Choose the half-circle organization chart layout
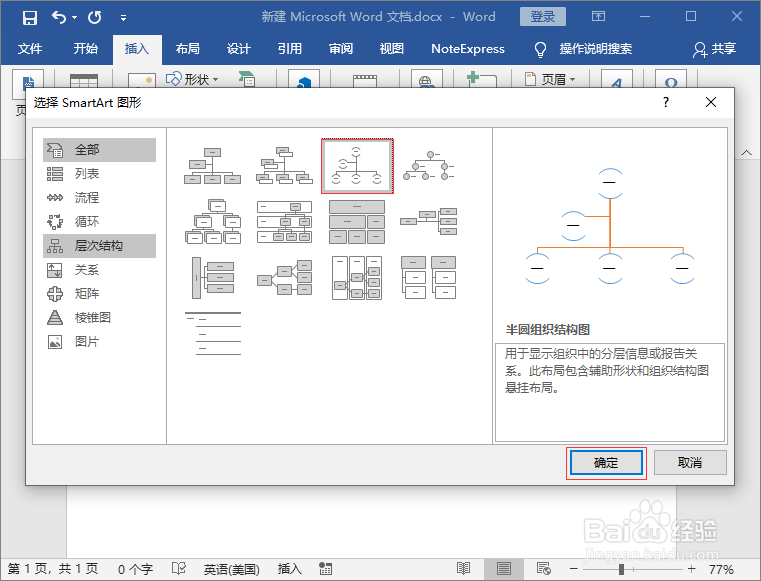761x581 pixels. [x=357, y=166]
